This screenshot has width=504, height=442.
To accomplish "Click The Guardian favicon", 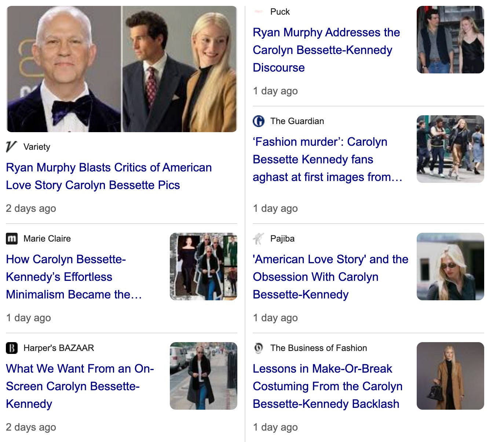I will [x=259, y=121].
